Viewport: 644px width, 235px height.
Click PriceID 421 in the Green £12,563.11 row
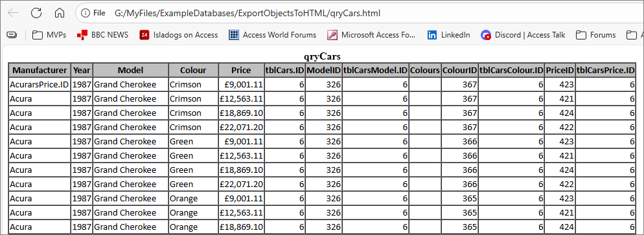pos(560,156)
